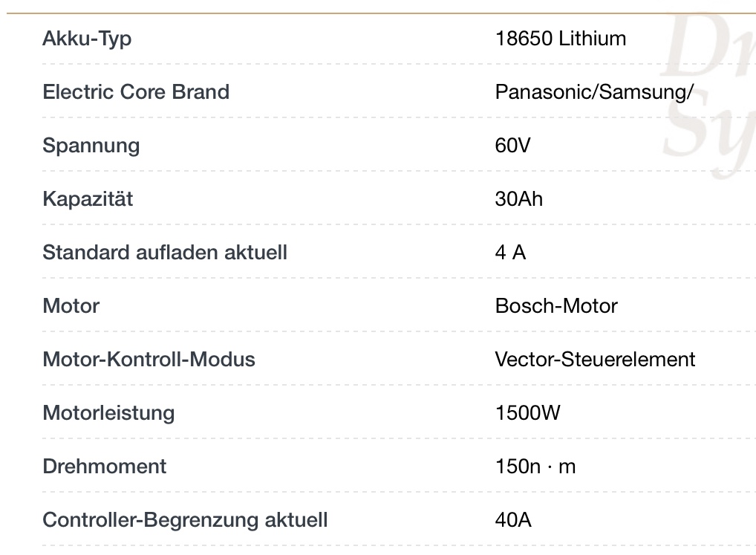
Task: Click the 'Motor' row label
Action: pos(71,306)
